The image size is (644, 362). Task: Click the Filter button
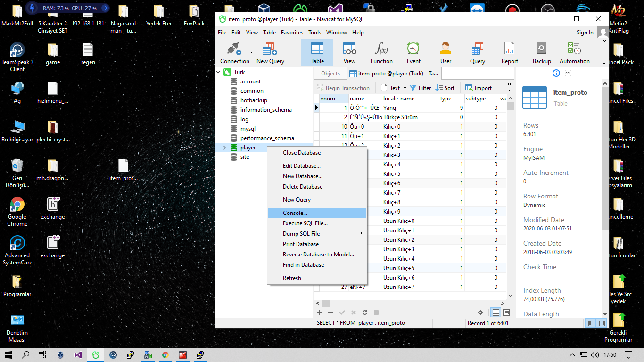(420, 88)
